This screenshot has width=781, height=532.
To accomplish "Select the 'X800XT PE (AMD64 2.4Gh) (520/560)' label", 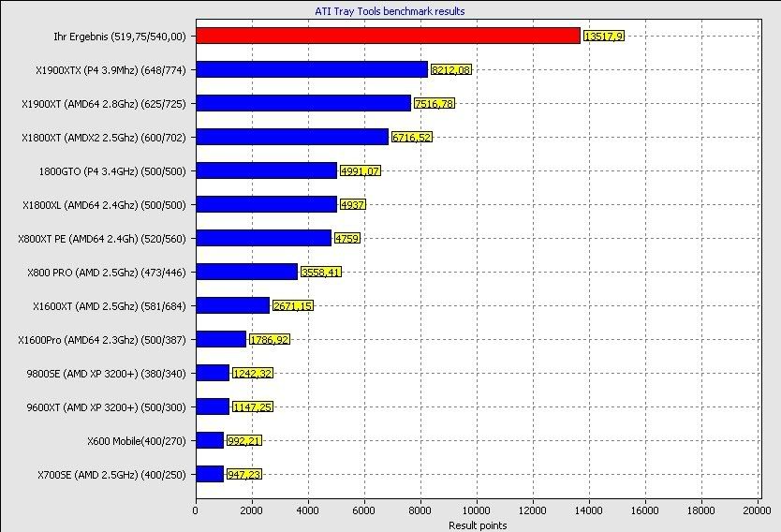I will coord(102,239).
